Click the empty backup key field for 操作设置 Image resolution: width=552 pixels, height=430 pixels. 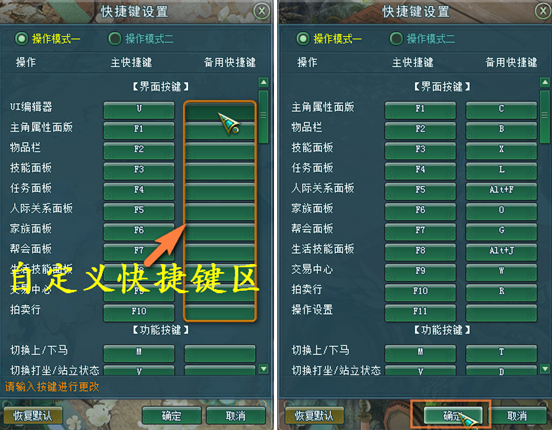click(x=501, y=312)
